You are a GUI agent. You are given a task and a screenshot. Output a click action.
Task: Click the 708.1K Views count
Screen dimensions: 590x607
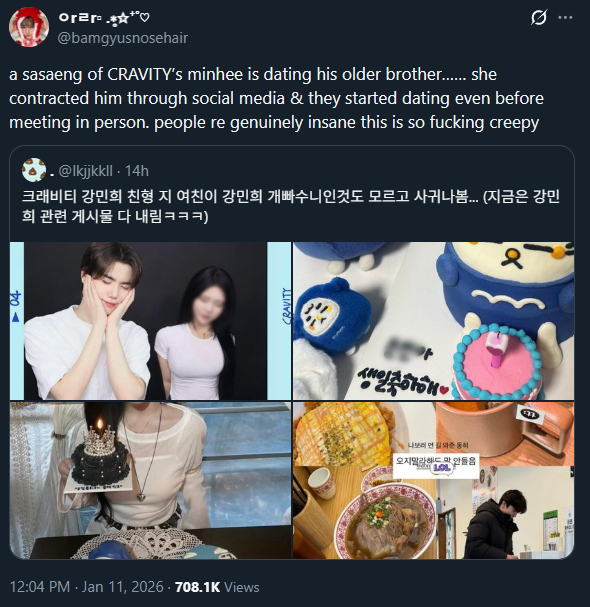click(x=217, y=587)
